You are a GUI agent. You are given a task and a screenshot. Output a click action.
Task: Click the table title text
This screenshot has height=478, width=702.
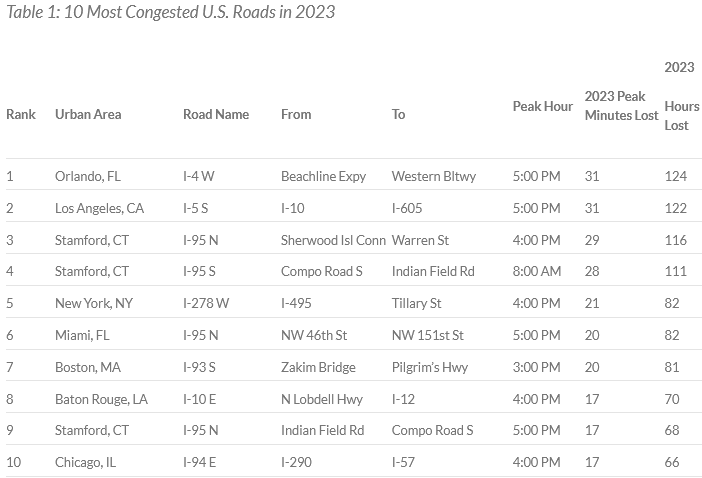click(x=170, y=12)
